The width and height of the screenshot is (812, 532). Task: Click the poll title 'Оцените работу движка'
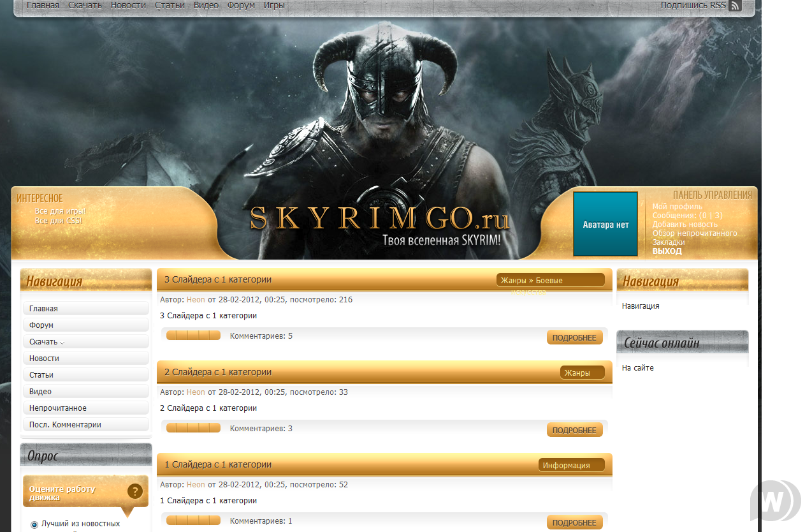[x=62, y=493]
